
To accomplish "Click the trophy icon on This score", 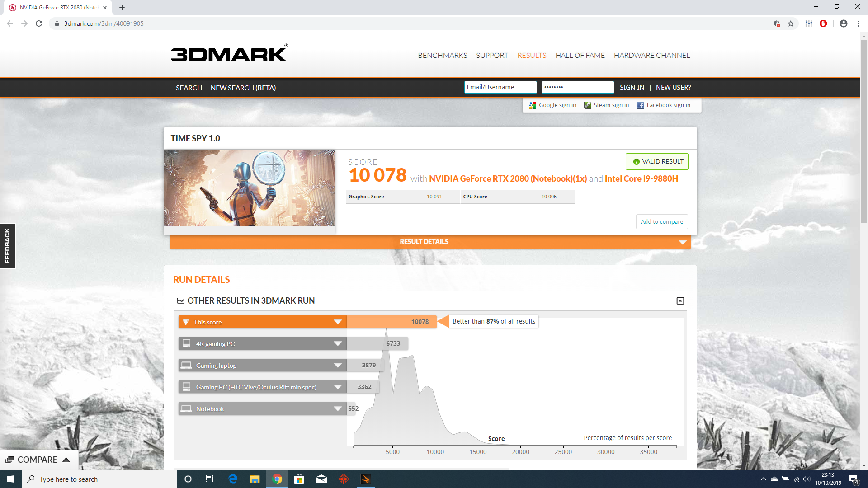I will pos(186,322).
